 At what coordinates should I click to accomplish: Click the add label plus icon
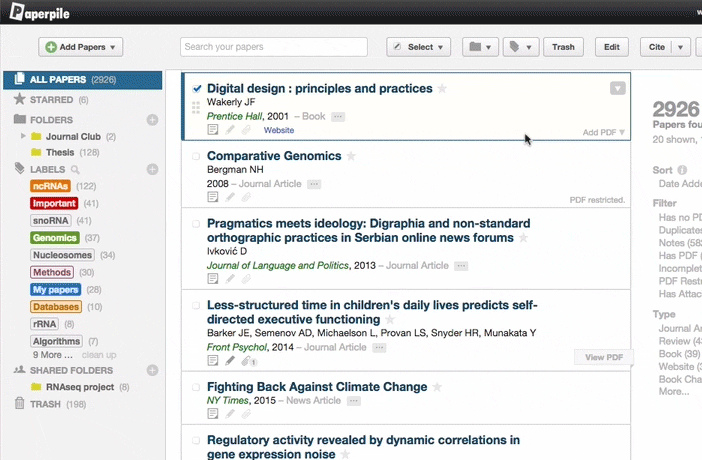click(x=153, y=170)
